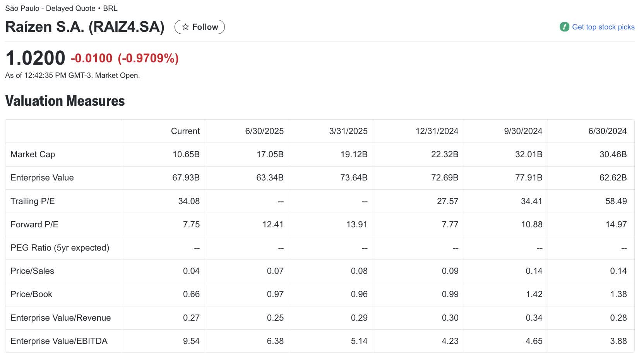Click the star icon inside the Follow button
The height and width of the screenshot is (354, 644).
[x=186, y=27]
